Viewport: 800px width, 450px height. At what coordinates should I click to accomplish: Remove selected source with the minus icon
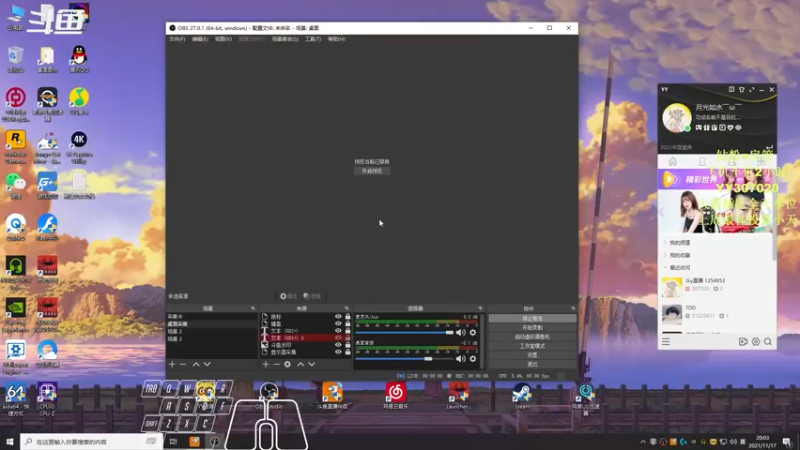277,364
